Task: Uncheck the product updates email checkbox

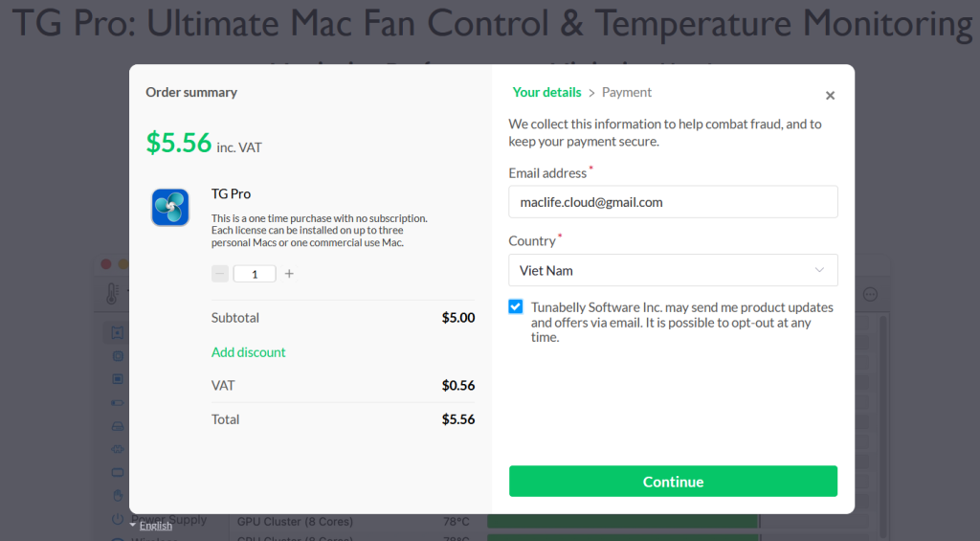Action: pos(516,306)
